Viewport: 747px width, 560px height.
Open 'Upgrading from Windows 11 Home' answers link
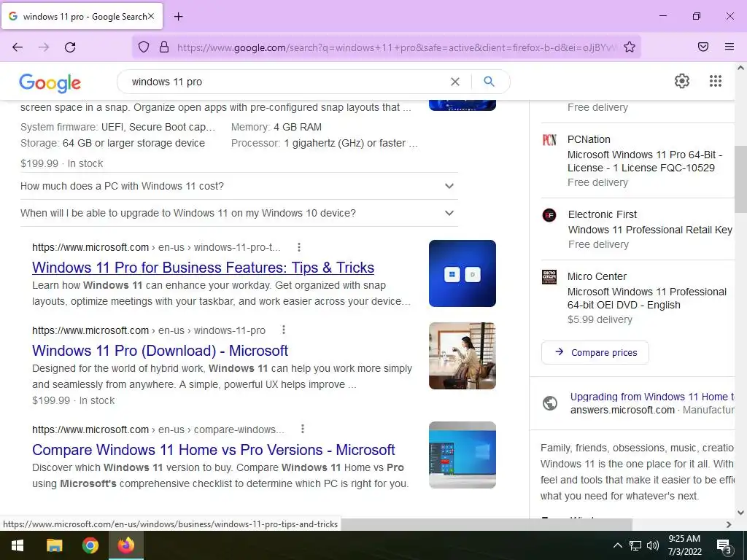651,397
